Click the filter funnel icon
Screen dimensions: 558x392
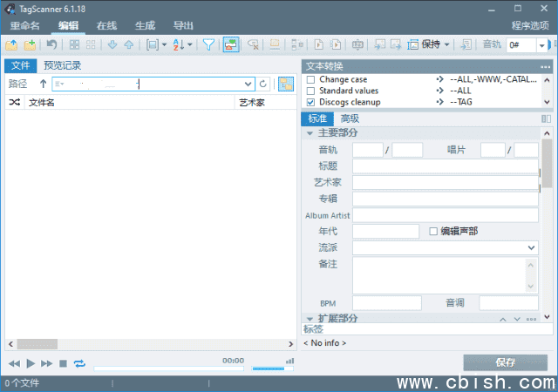pos(209,44)
